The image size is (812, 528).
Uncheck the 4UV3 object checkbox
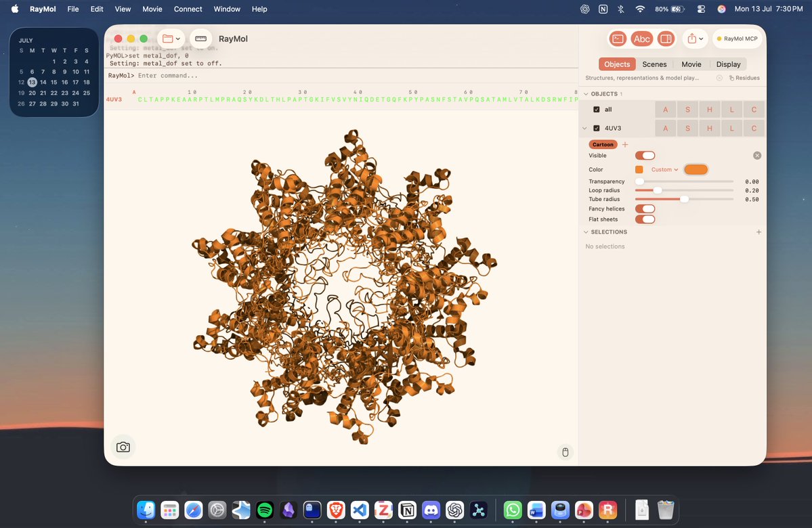point(597,129)
